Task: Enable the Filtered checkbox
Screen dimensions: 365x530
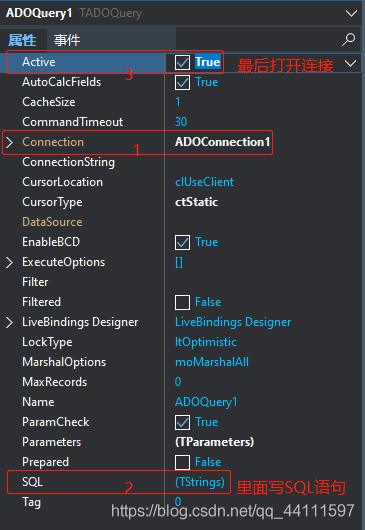Action: point(182,302)
